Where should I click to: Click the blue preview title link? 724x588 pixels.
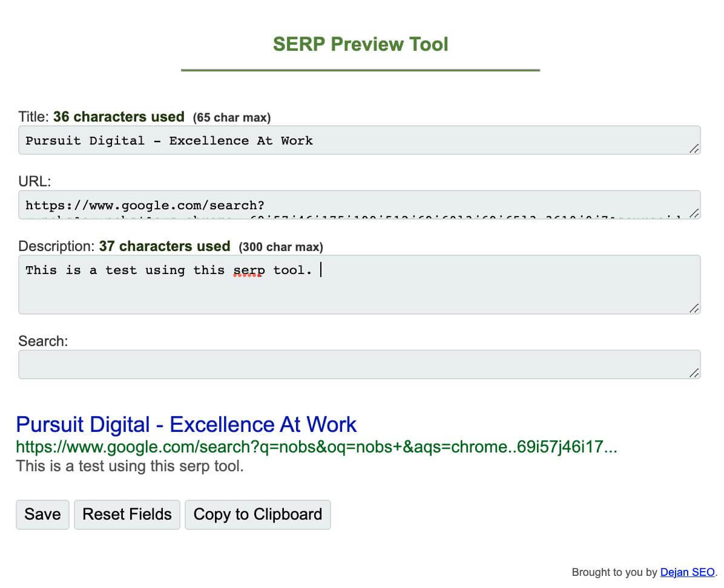pos(186,425)
